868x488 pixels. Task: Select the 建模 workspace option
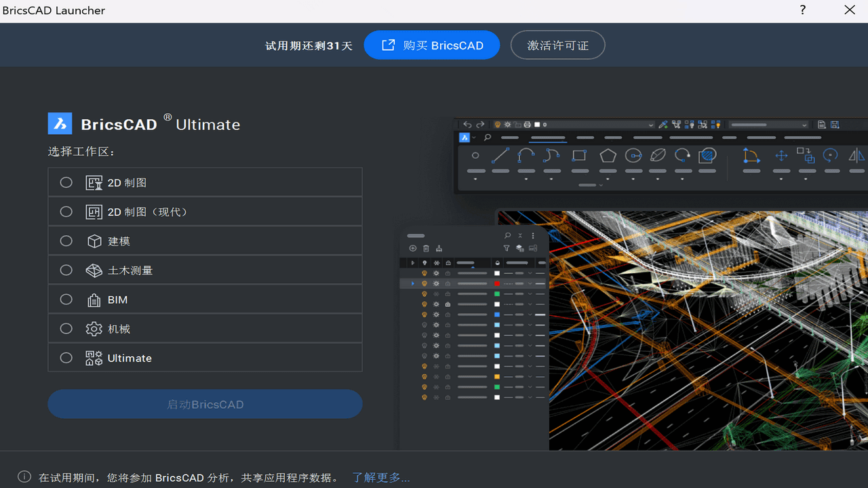(66, 240)
